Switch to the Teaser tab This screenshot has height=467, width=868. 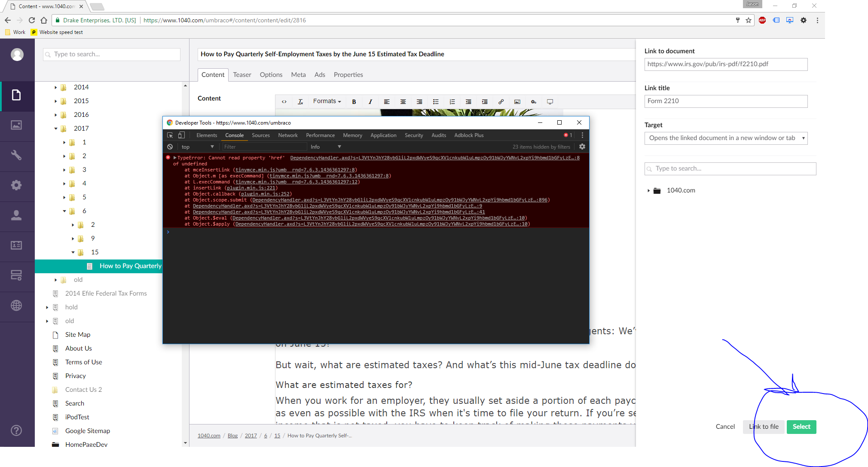pyautogui.click(x=242, y=75)
